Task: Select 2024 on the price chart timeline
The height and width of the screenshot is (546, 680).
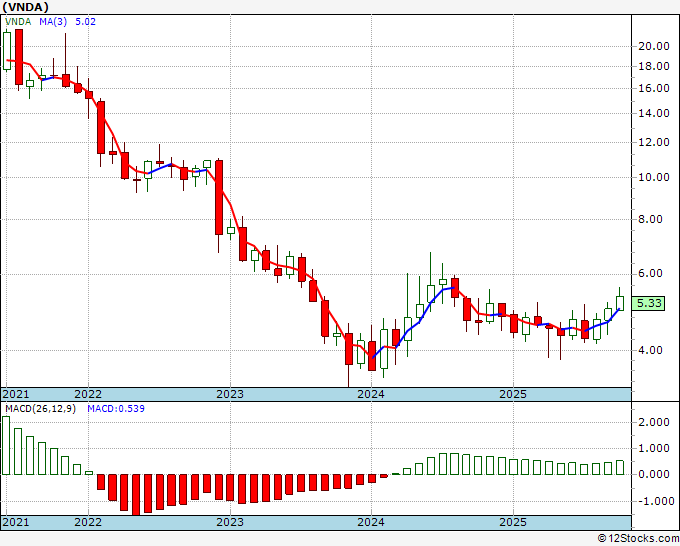Action: coord(371,394)
